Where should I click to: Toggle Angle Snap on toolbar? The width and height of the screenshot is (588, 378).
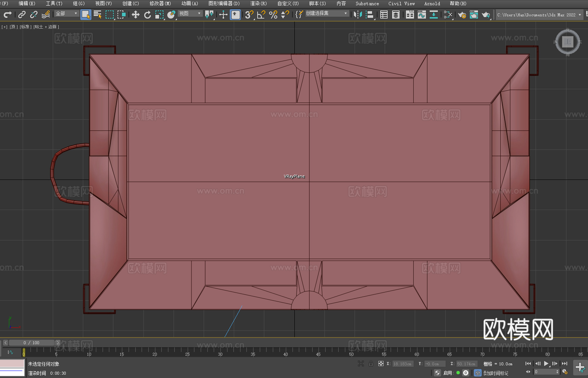click(261, 14)
